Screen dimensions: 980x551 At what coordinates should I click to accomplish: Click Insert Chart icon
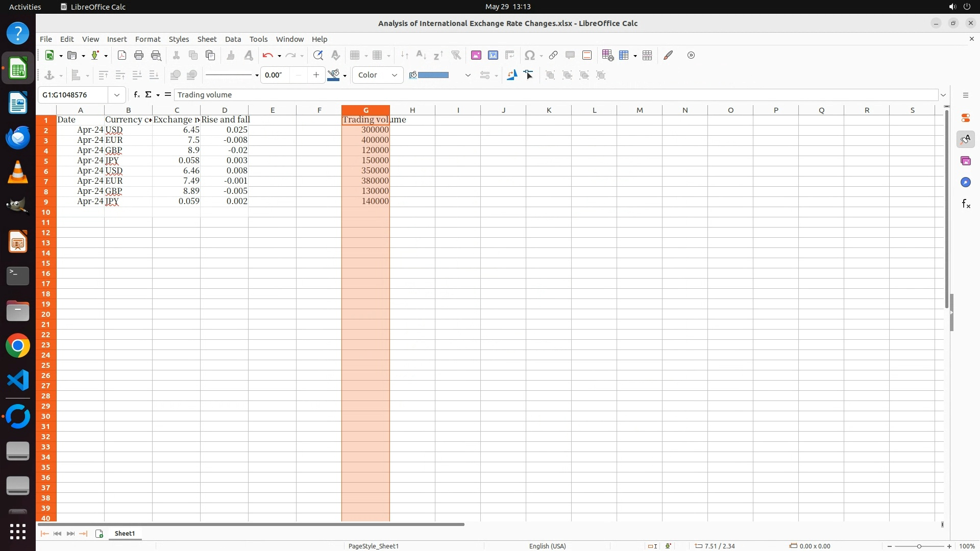tap(493, 55)
